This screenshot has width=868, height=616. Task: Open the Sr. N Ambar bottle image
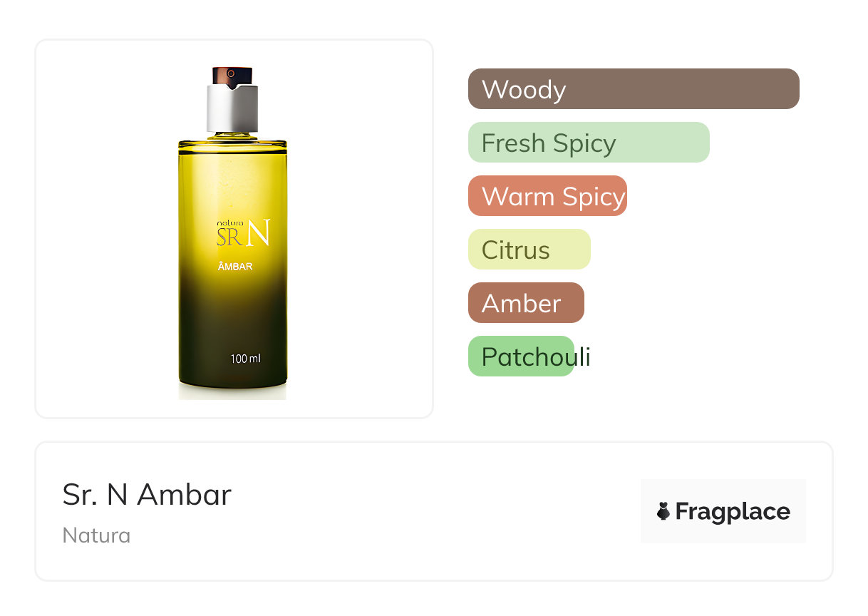pyautogui.click(x=232, y=233)
